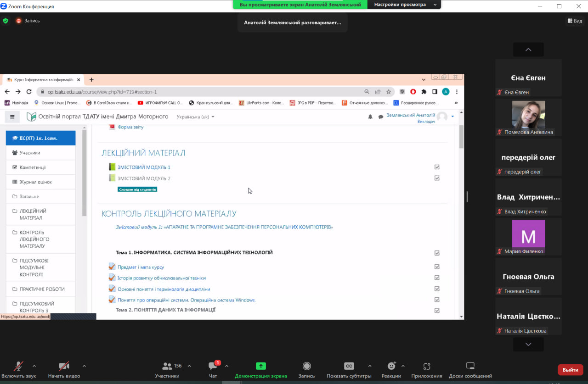Select Учасники in the course sidebar

click(x=30, y=153)
